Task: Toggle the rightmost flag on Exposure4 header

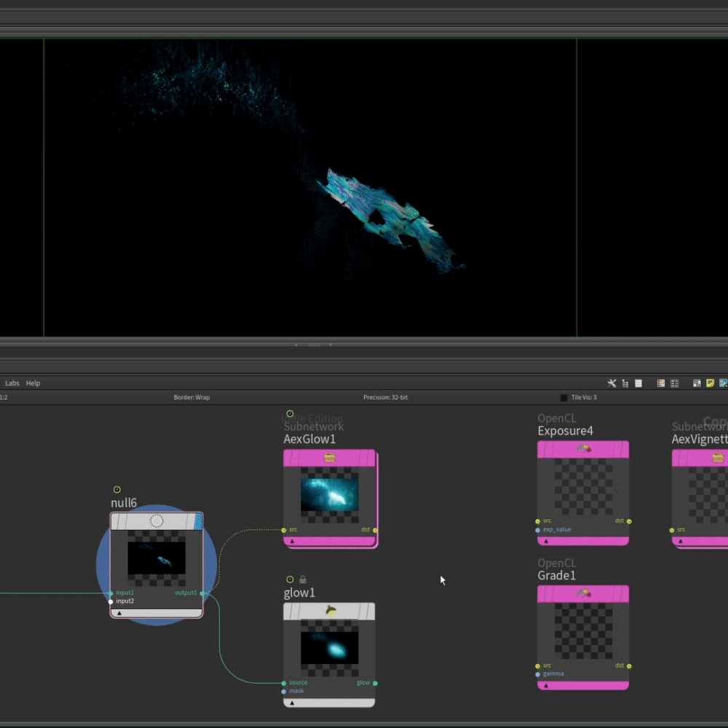Action: click(625, 449)
